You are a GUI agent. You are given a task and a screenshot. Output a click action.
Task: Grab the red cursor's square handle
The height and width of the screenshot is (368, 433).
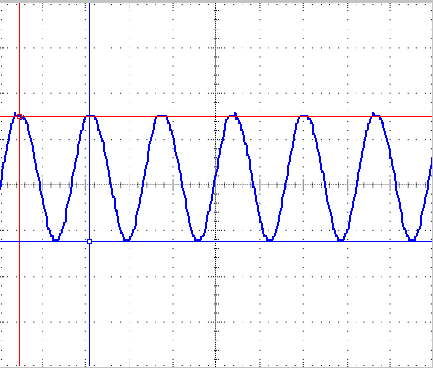(x=19, y=117)
